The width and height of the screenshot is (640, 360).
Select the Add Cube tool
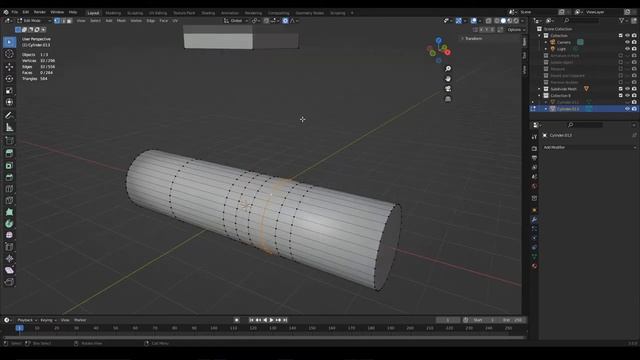(x=9, y=141)
